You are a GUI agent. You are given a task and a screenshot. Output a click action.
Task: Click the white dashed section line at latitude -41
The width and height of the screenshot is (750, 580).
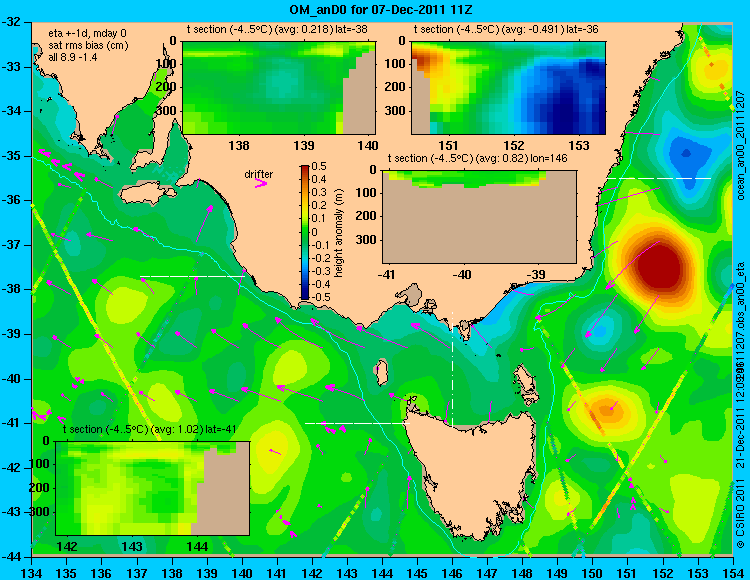click(x=357, y=423)
